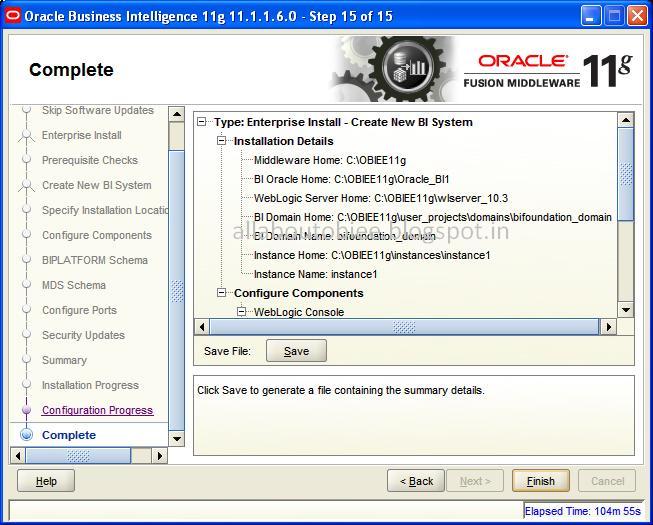Collapse the Type: Enterprise Install node

click(202, 122)
